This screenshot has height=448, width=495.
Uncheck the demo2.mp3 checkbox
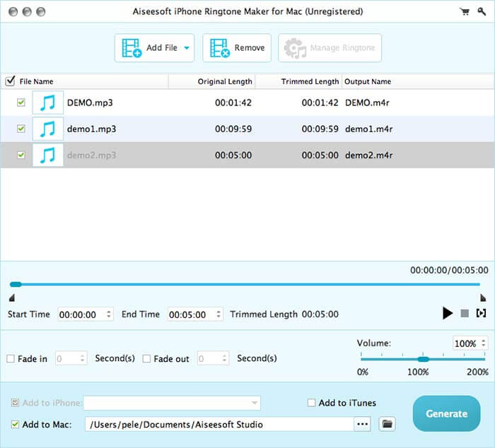pos(21,155)
